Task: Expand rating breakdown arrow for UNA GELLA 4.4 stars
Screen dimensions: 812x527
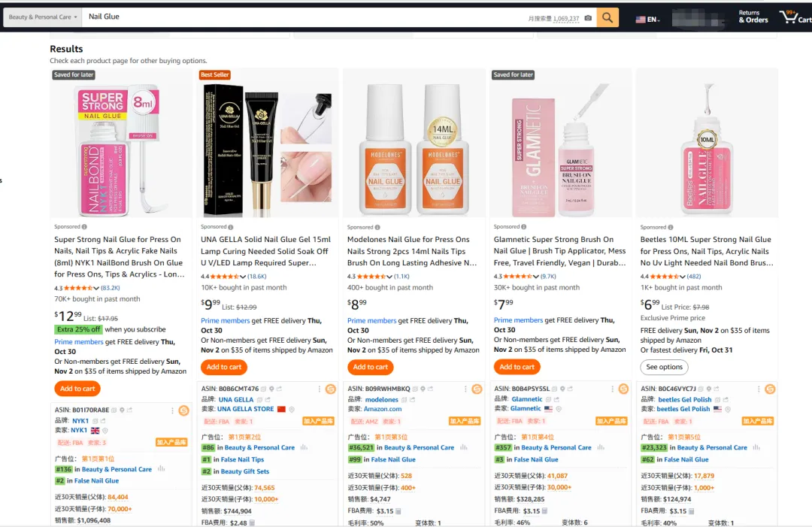Action: (x=243, y=277)
